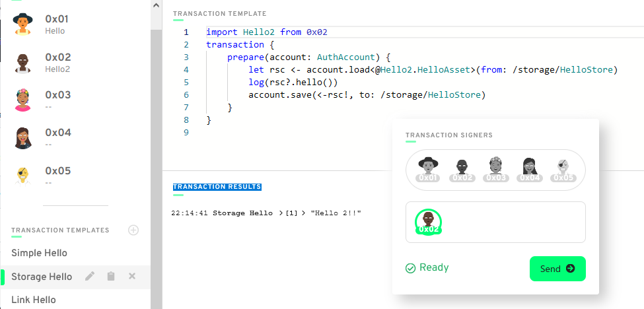Viewport: 644px width, 309px height.
Task: Open account 0x04 in the sidebar
Action: [57, 137]
